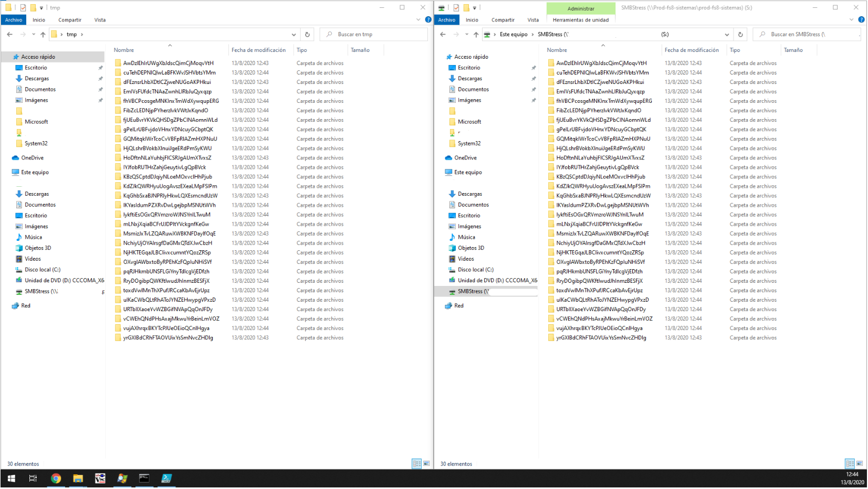Open the Herramientas de unidad contextual tab
The width and height of the screenshot is (868, 489).
[581, 19]
